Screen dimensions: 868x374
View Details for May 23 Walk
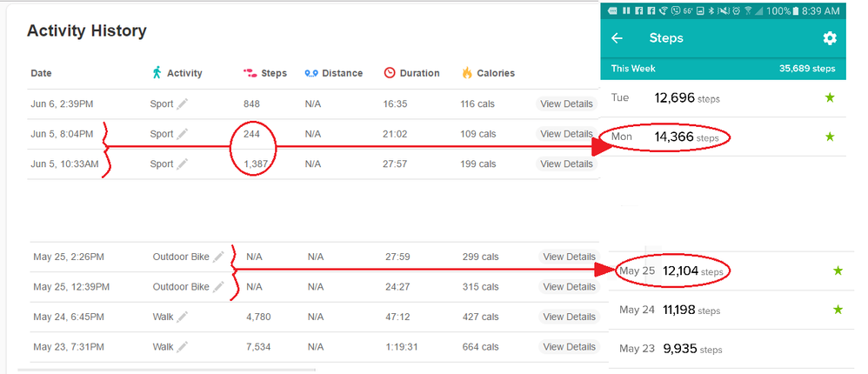pos(569,347)
